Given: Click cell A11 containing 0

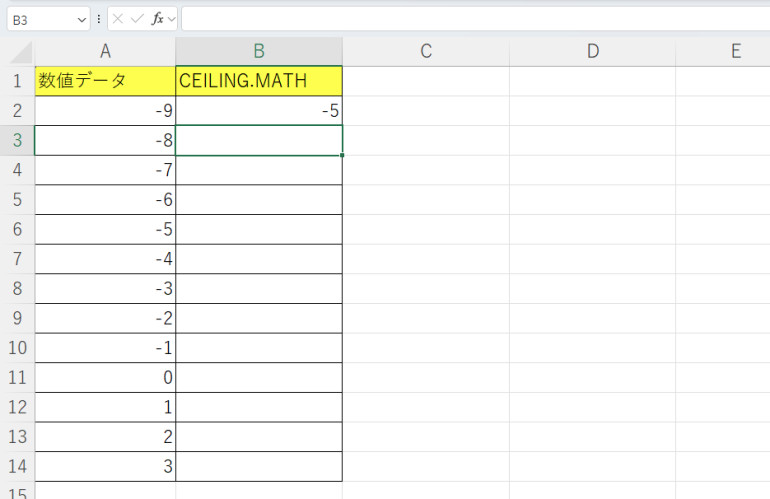Looking at the screenshot, I should click(x=105, y=377).
